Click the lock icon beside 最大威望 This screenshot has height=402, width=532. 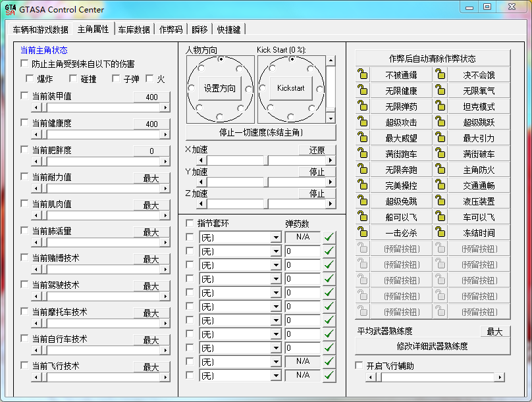pyautogui.click(x=363, y=138)
